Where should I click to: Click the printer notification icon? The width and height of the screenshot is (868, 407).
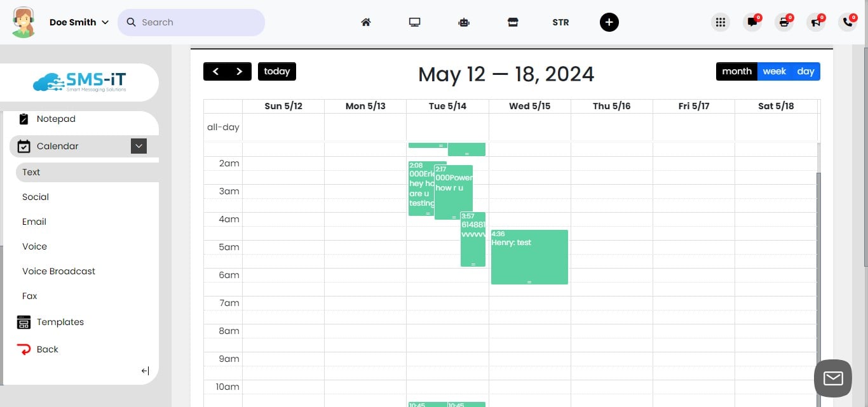point(784,22)
